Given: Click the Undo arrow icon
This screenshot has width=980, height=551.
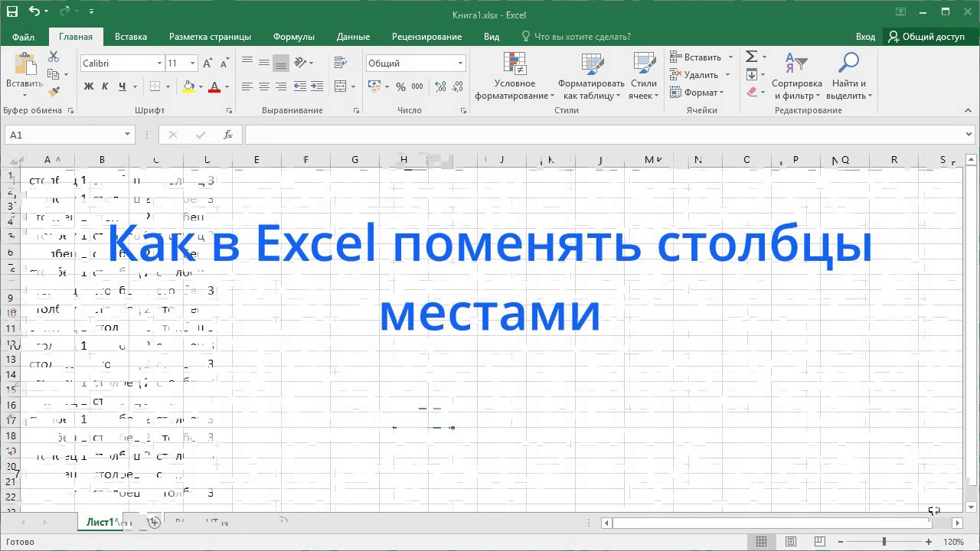Looking at the screenshot, I should 34,11.
